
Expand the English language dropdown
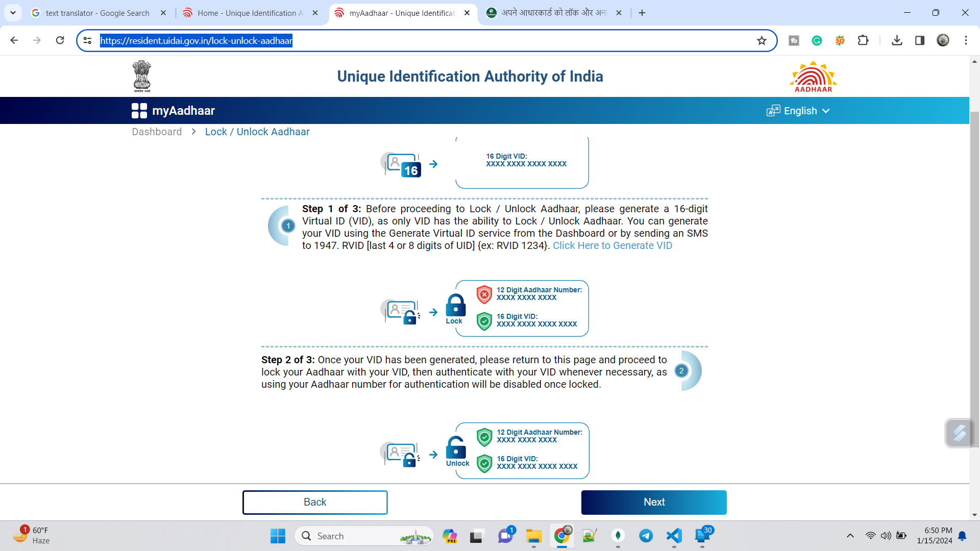point(798,111)
